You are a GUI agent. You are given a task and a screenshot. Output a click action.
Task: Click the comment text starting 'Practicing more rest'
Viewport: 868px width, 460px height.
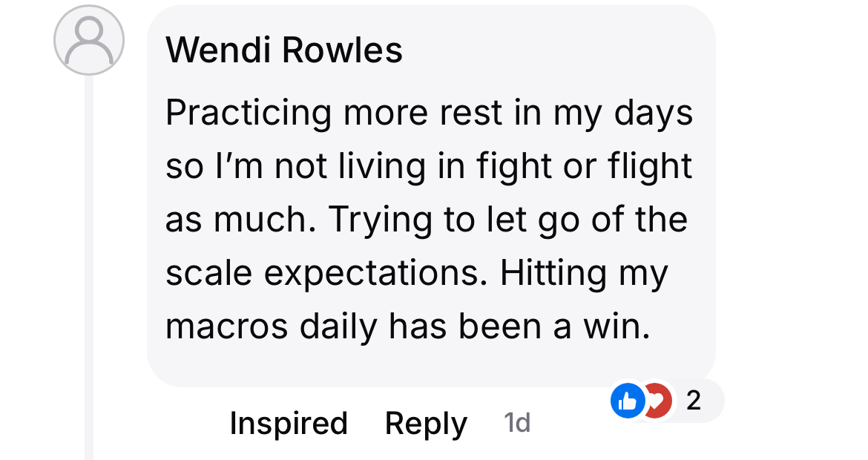click(429, 114)
